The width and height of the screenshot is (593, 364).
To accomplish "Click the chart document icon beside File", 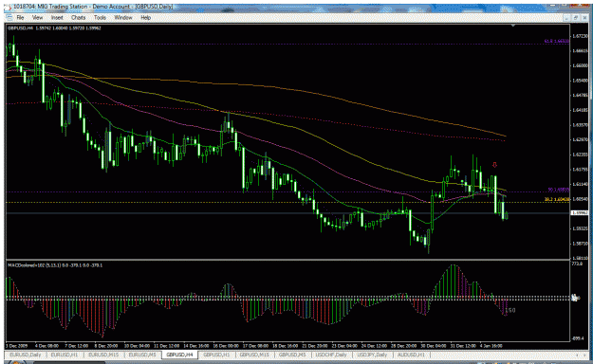I will 9,17.
